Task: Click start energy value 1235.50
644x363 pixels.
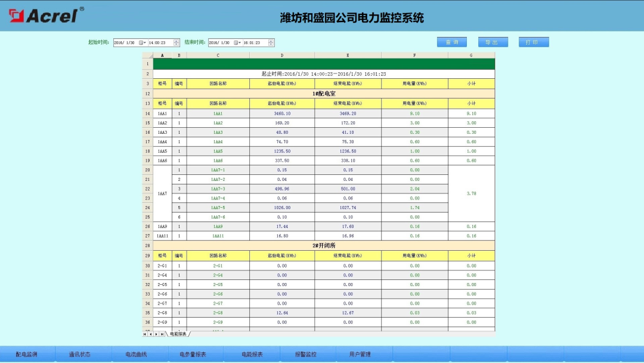Action: (x=281, y=151)
